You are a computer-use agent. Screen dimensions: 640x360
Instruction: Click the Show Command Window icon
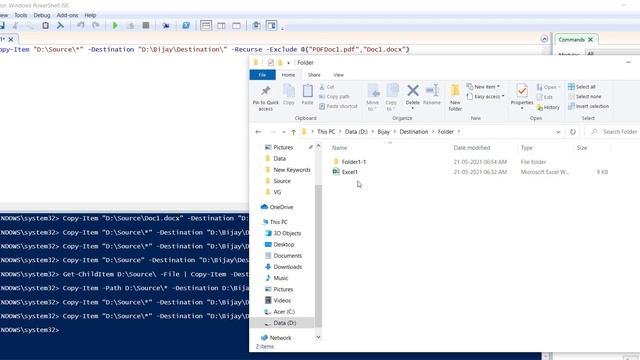coord(256,25)
